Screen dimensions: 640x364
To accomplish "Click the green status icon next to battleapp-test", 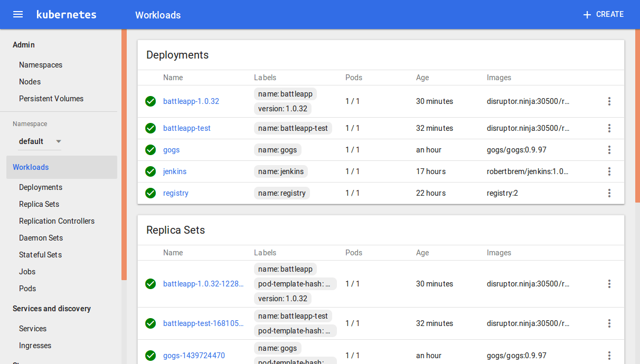I will click(x=150, y=128).
